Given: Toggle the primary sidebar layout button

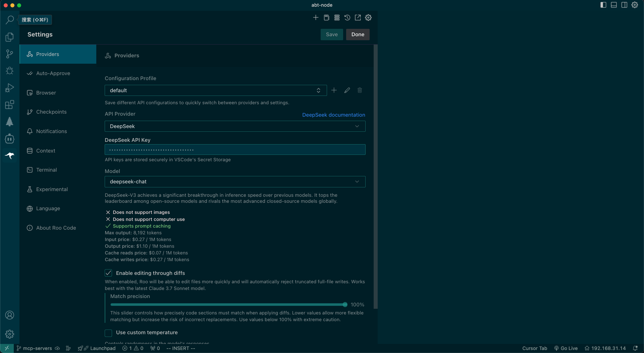Looking at the screenshot, I should (603, 5).
